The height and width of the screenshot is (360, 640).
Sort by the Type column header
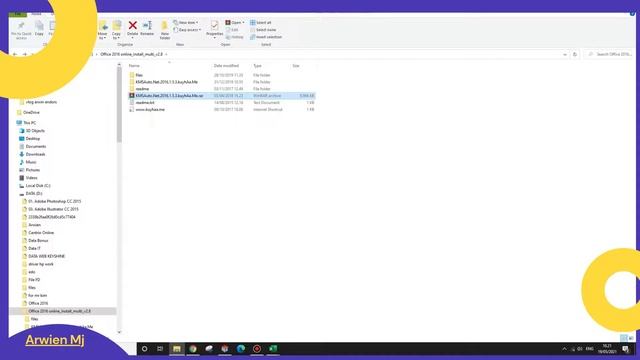pos(258,66)
